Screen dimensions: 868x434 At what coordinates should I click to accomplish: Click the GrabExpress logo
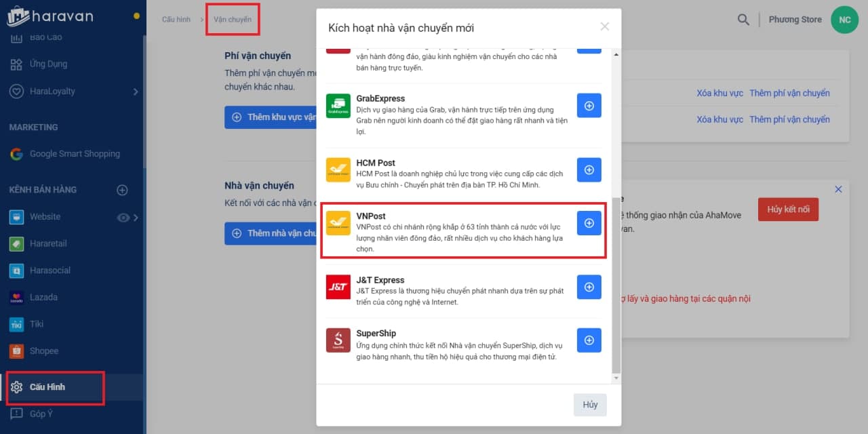tap(338, 106)
